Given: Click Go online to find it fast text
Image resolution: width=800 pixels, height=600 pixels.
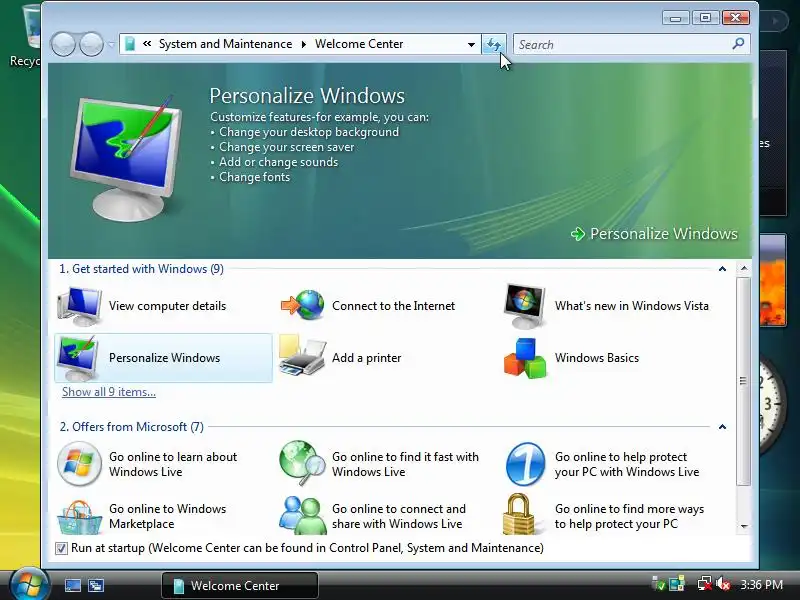Looking at the screenshot, I should 405,464.
